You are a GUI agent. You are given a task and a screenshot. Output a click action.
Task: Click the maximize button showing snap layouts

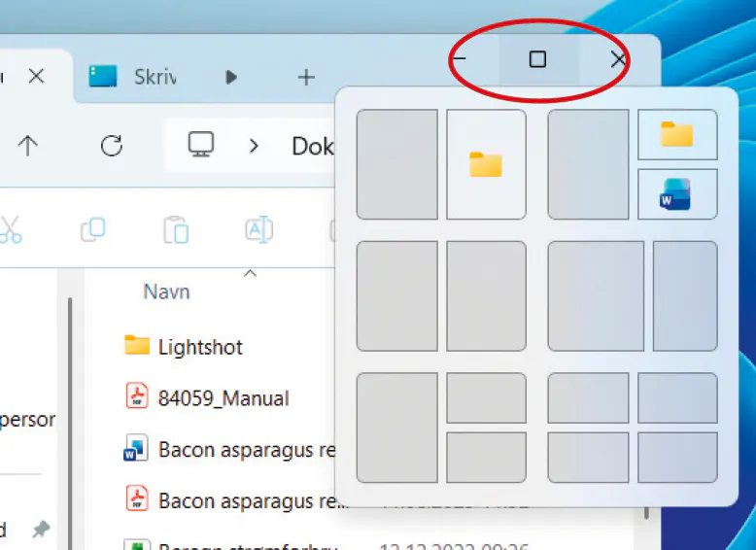pos(537,60)
